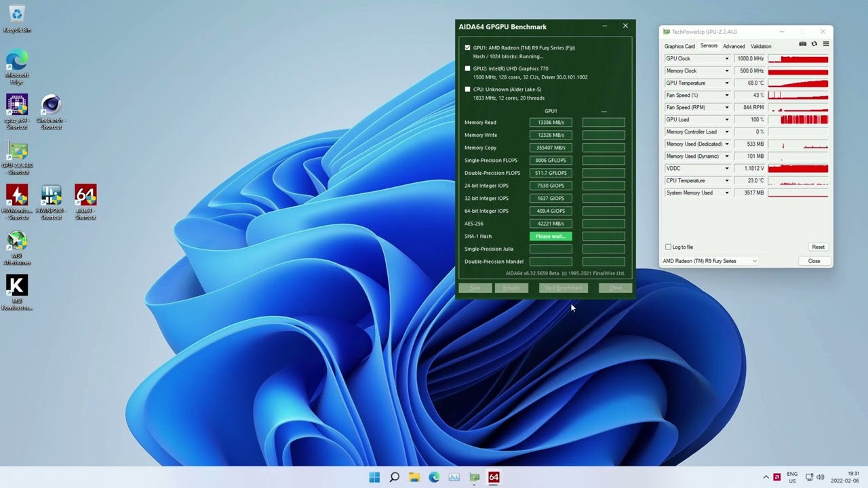Select the MSI Afterburner desktop icon
Screen dimensions: 868x488
pos(17,248)
